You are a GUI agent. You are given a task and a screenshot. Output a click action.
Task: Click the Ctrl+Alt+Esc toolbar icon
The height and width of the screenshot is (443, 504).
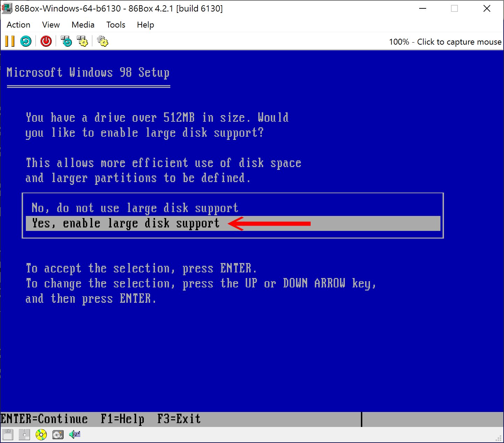pos(82,41)
